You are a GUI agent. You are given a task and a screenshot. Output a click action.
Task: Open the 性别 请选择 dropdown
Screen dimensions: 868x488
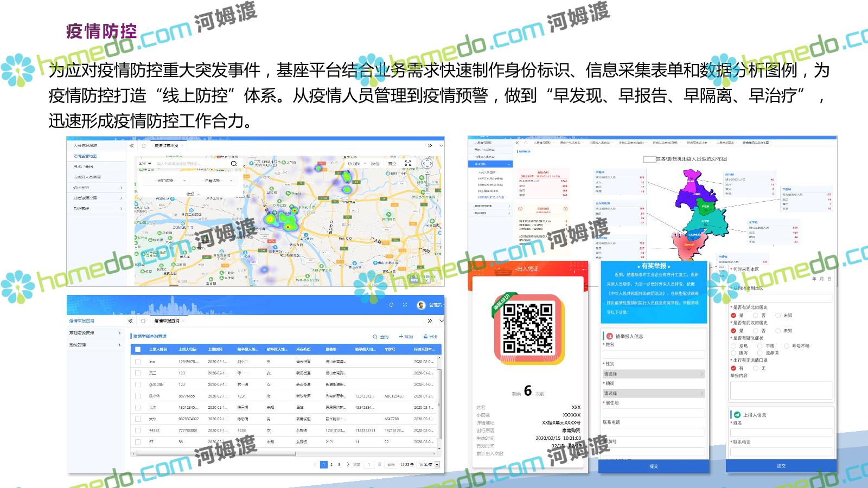coord(654,374)
